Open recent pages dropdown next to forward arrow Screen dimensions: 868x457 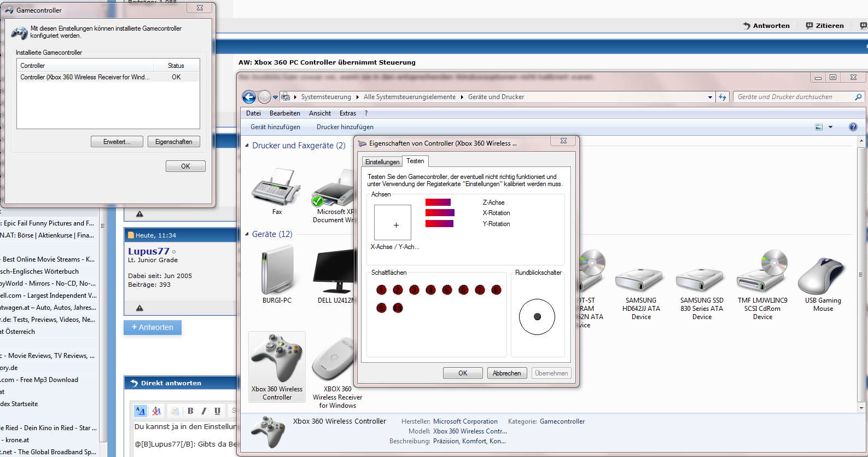point(275,97)
